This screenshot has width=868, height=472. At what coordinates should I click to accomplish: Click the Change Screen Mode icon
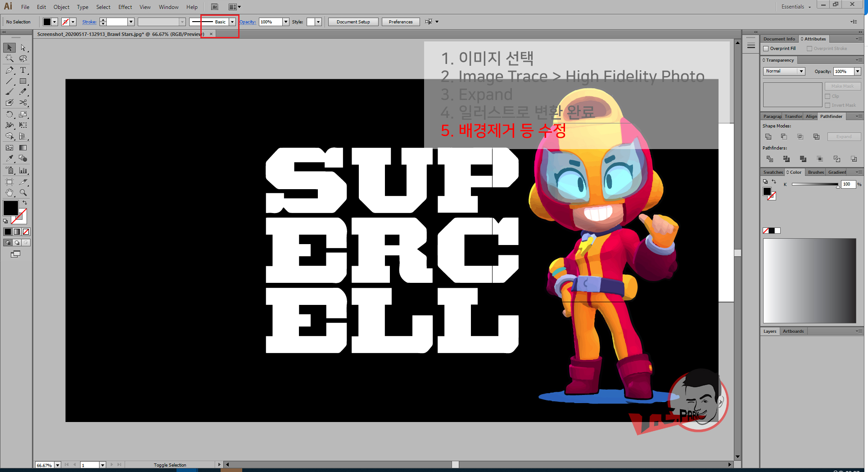(15, 254)
